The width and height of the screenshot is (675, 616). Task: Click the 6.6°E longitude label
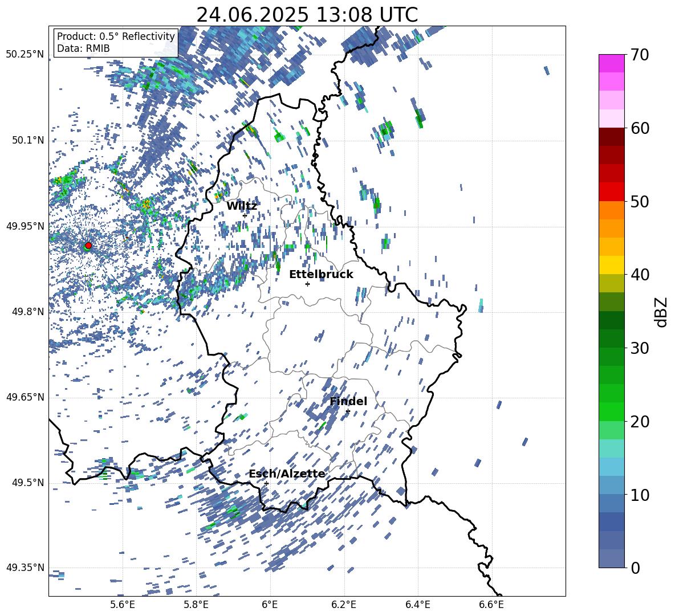(x=491, y=605)
